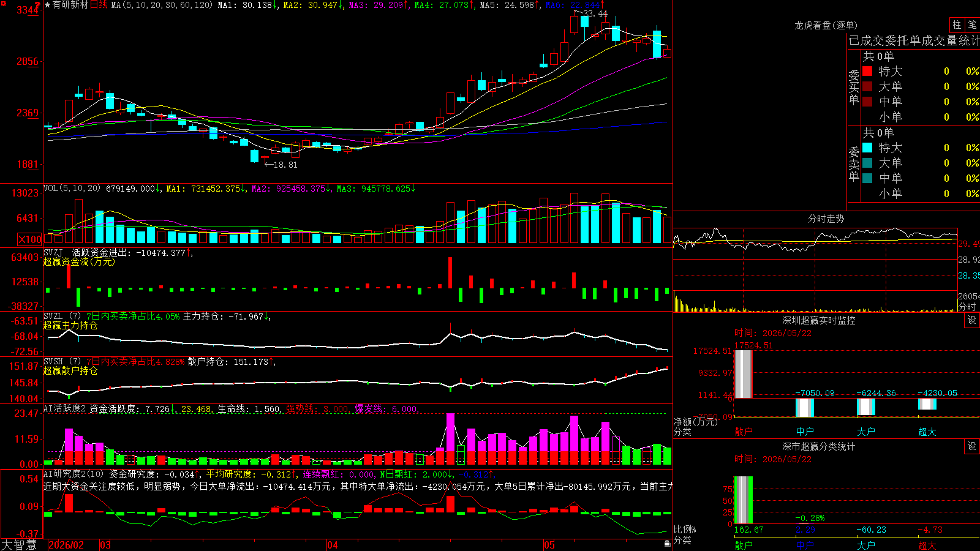Viewport: 980px width, 551px height.
Task: Open the SVZJ indicator label
Action: point(53,252)
